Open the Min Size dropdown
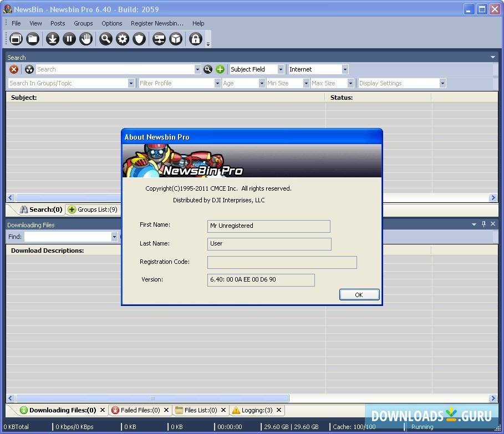Viewport: 504px width, 434px height. click(x=306, y=83)
